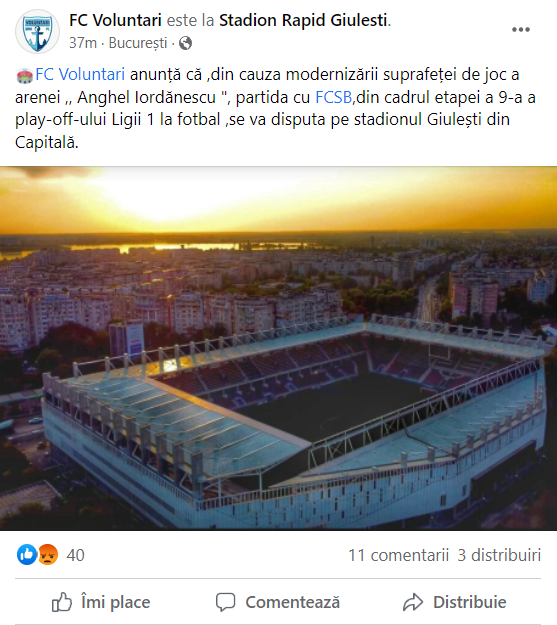Open the three-dot post options menu
Image resolution: width=557 pixels, height=625 pixels.
(521, 29)
